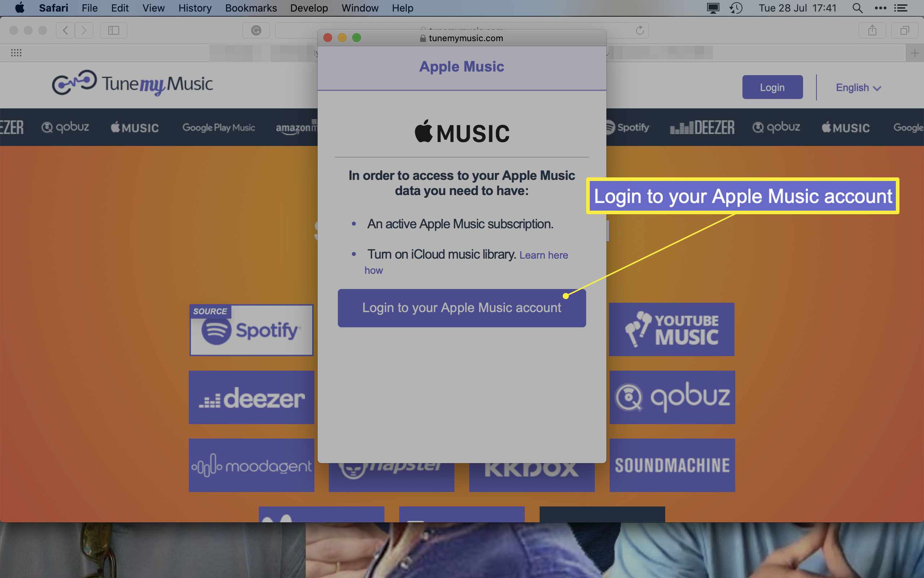Reload the page with refresh icon
Image resolution: width=924 pixels, height=578 pixels.
coord(640,30)
